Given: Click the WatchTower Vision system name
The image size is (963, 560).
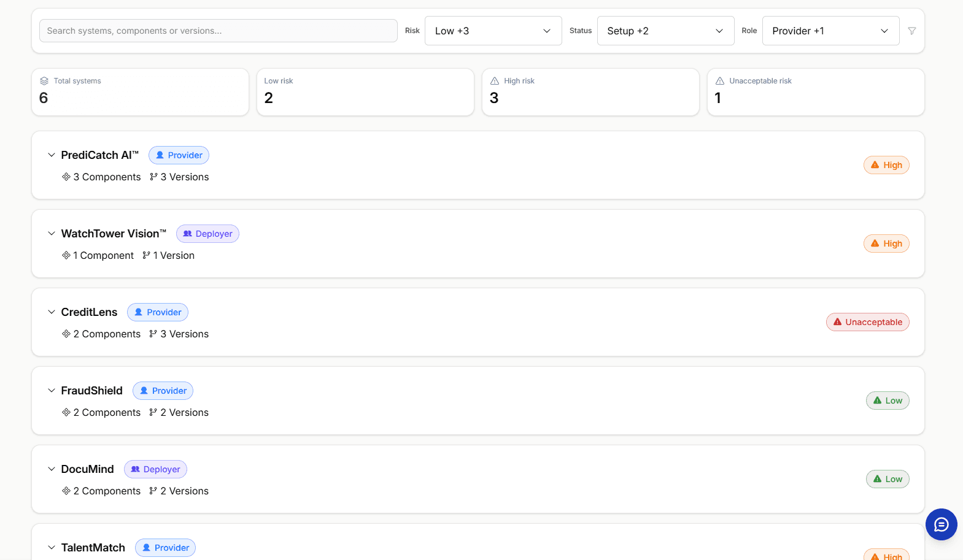Looking at the screenshot, I should click(114, 234).
